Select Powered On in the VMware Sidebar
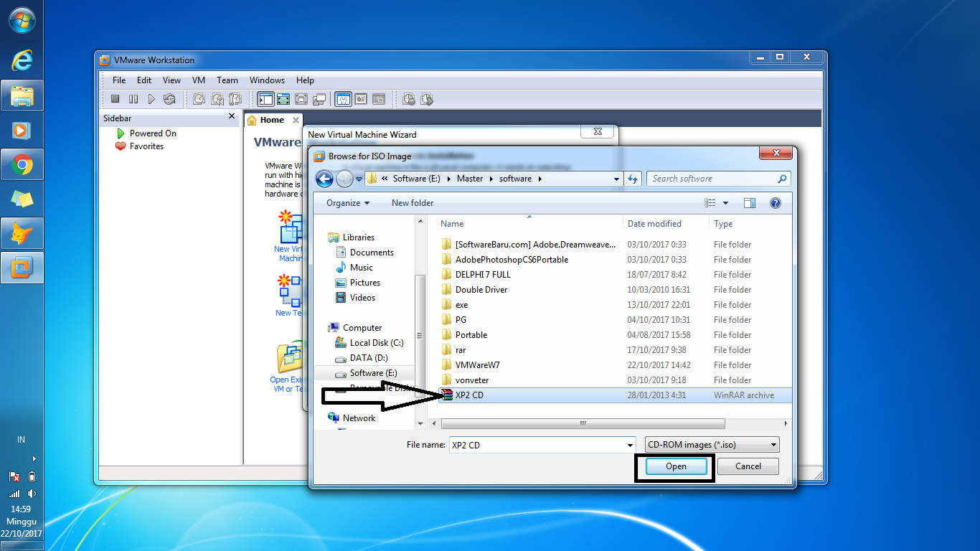The image size is (980, 551). point(153,133)
